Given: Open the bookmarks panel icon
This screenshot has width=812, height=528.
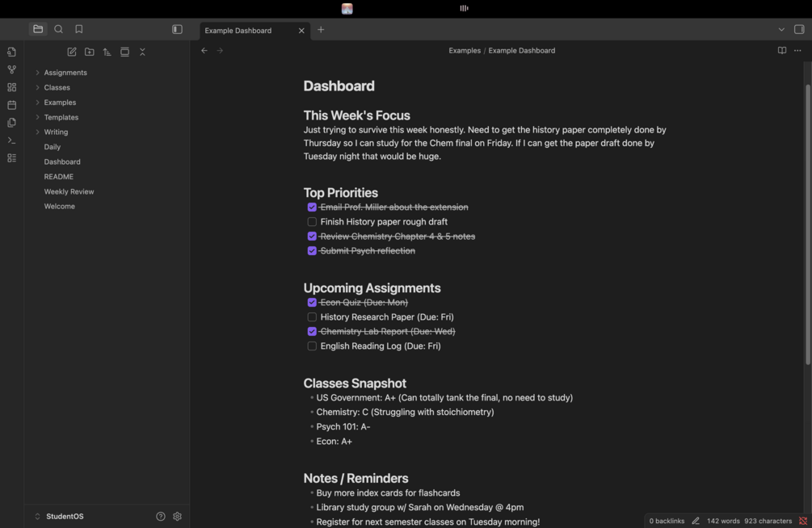Looking at the screenshot, I should [x=78, y=30].
